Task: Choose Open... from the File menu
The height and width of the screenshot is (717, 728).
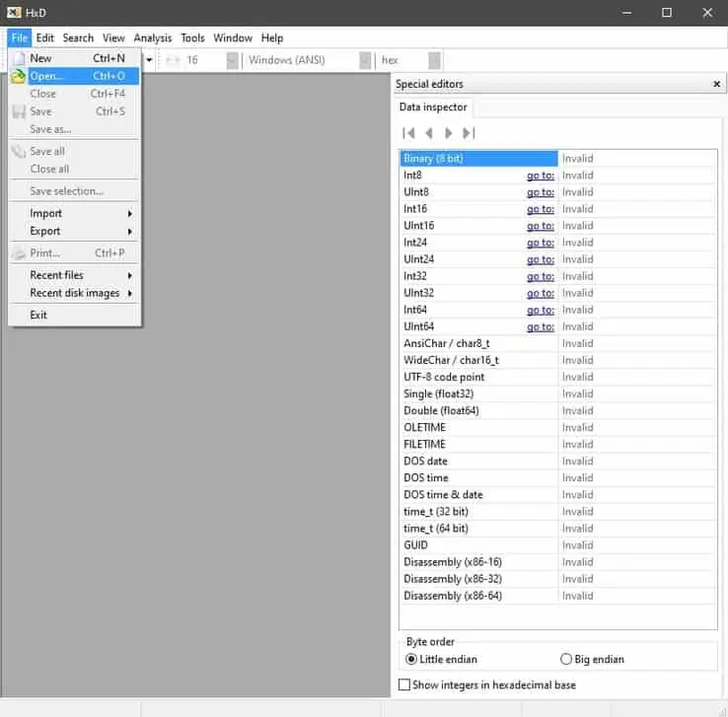Action: coord(74,76)
